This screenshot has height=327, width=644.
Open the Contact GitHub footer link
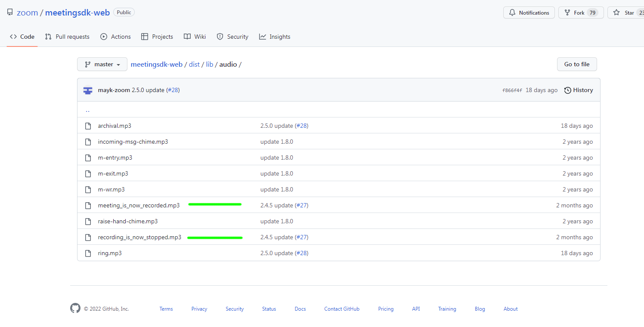pos(342,309)
